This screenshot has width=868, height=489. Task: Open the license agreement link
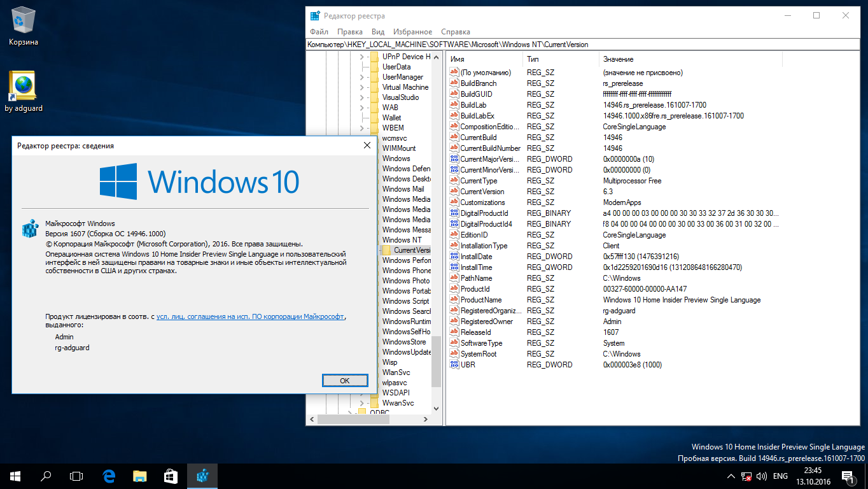[251, 316]
